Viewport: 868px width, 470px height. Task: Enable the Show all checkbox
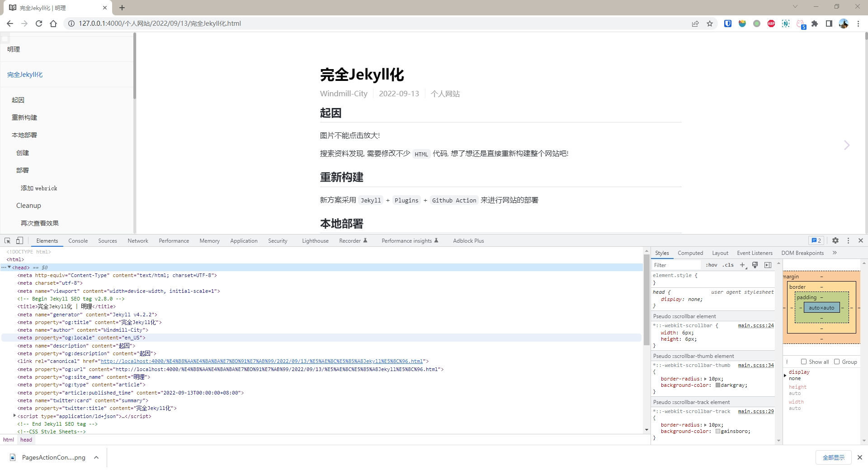point(804,362)
